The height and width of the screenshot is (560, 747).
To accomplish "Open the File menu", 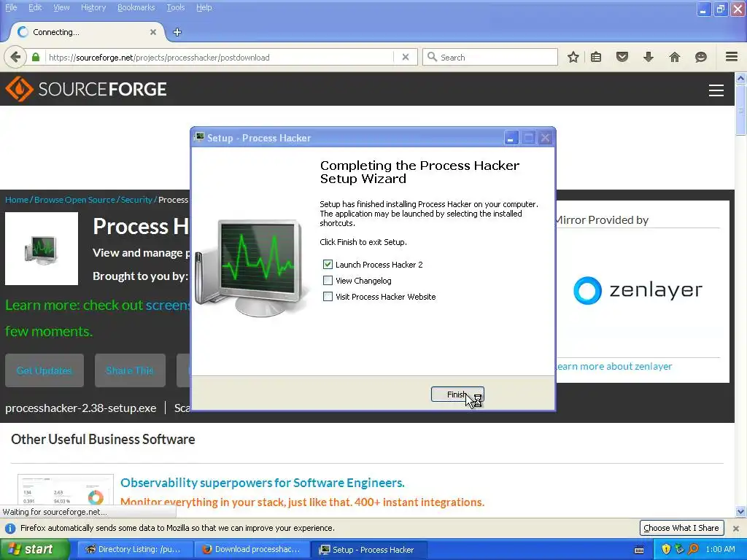I will pyautogui.click(x=11, y=7).
